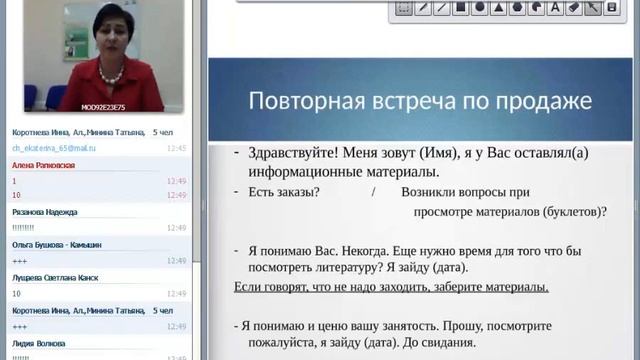Select the filled circle shape tool
This screenshot has width=640, height=360.
point(480,8)
